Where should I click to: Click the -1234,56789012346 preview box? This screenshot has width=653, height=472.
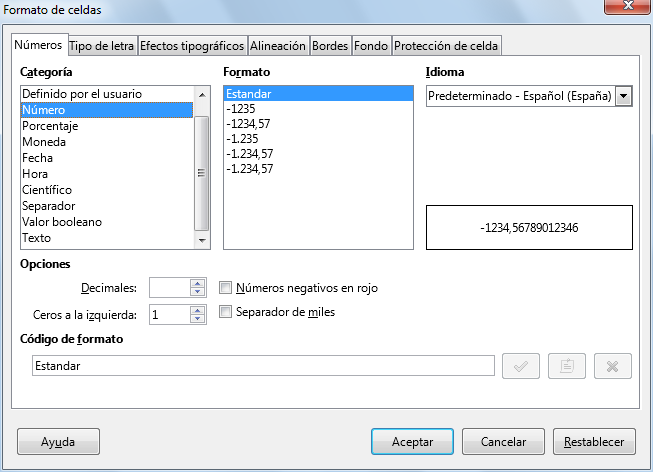tap(529, 227)
